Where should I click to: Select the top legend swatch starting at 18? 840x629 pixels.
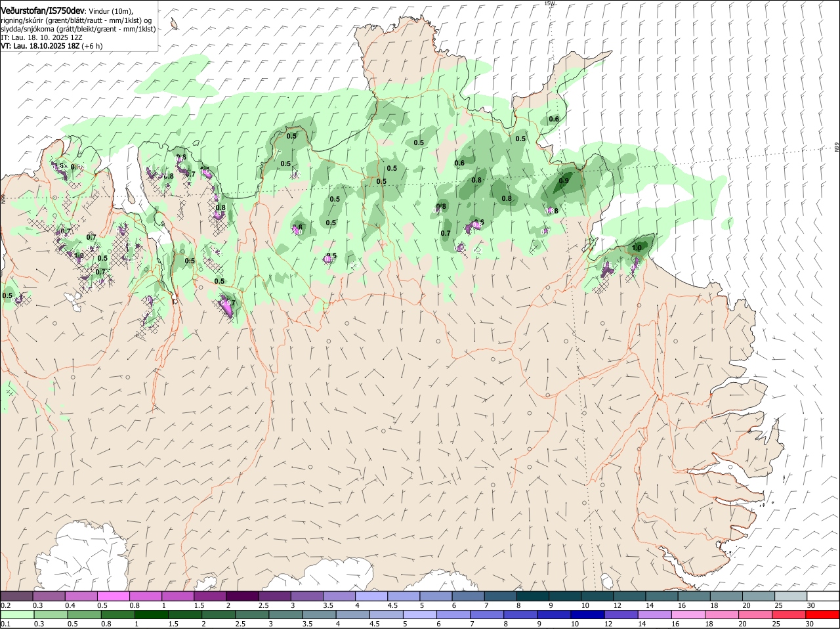727,596
